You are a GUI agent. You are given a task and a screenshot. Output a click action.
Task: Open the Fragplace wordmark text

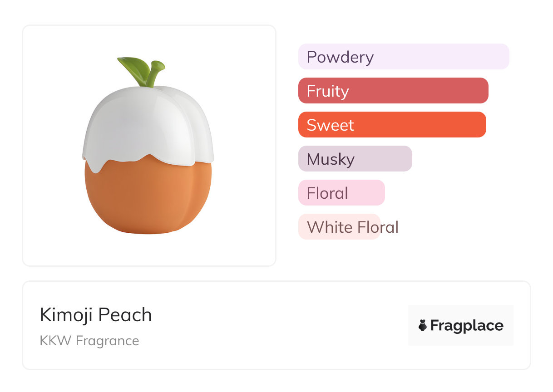click(467, 325)
